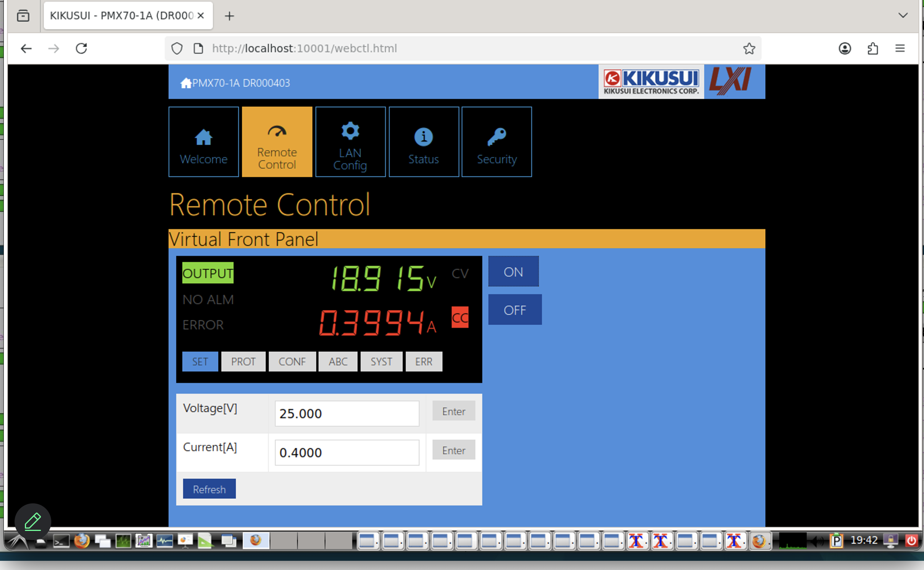Open the browser extensions icon
924x570 pixels.
[x=872, y=49]
